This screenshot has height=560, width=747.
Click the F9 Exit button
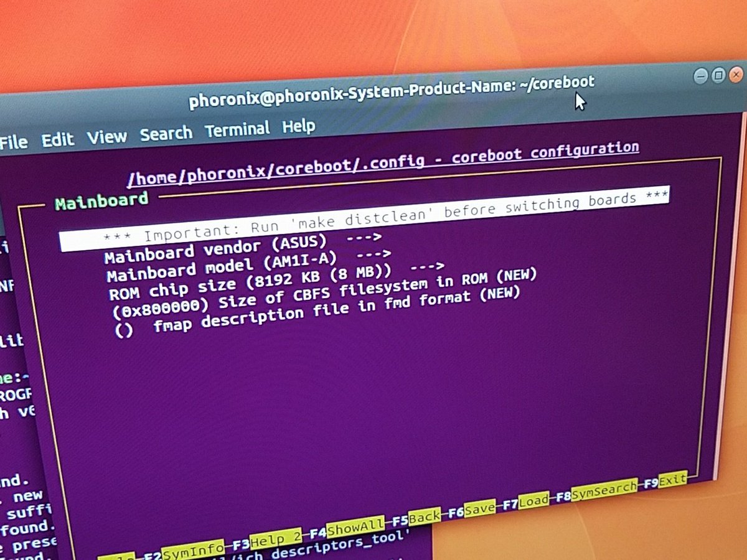point(666,480)
